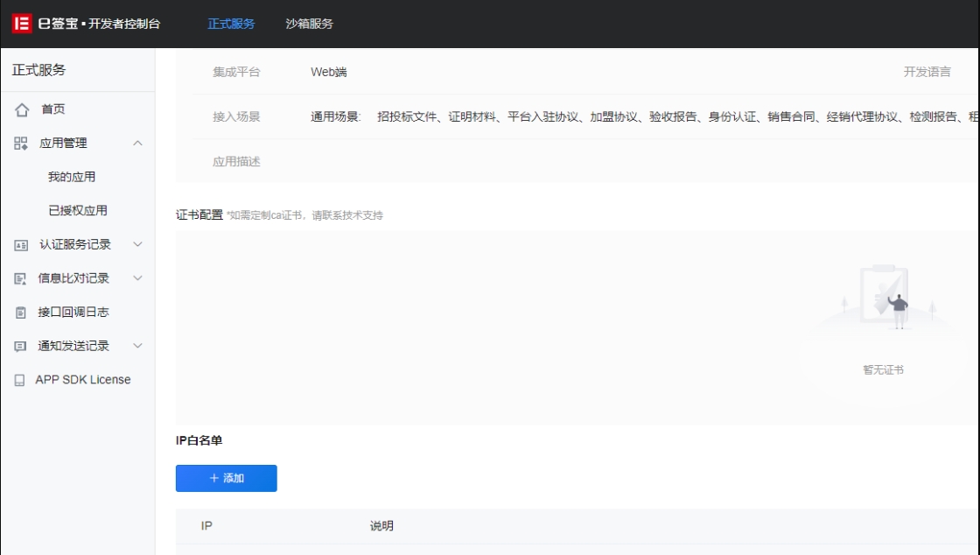980x555 pixels.
Task: Collapse the 应用管理 menu chevron
Action: pyautogui.click(x=137, y=144)
